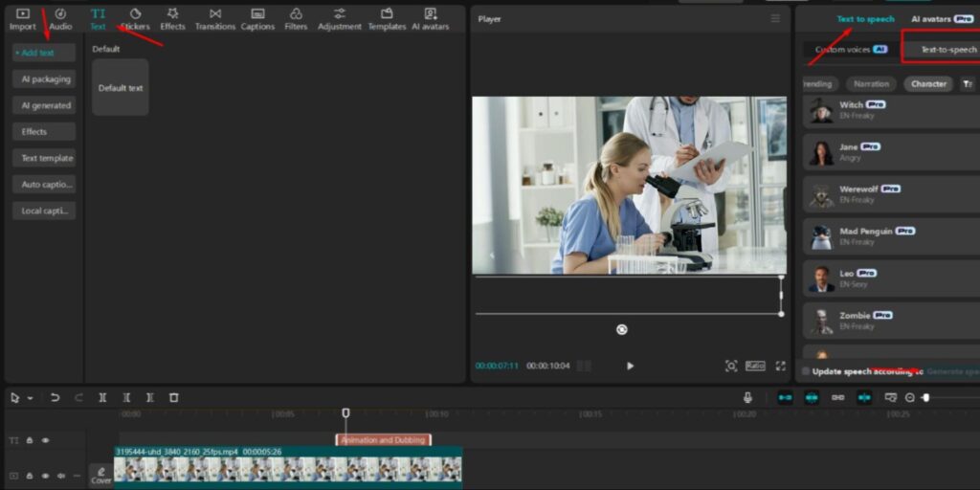Toggle preview axis on timeline
980x490 pixels.
tap(864, 397)
